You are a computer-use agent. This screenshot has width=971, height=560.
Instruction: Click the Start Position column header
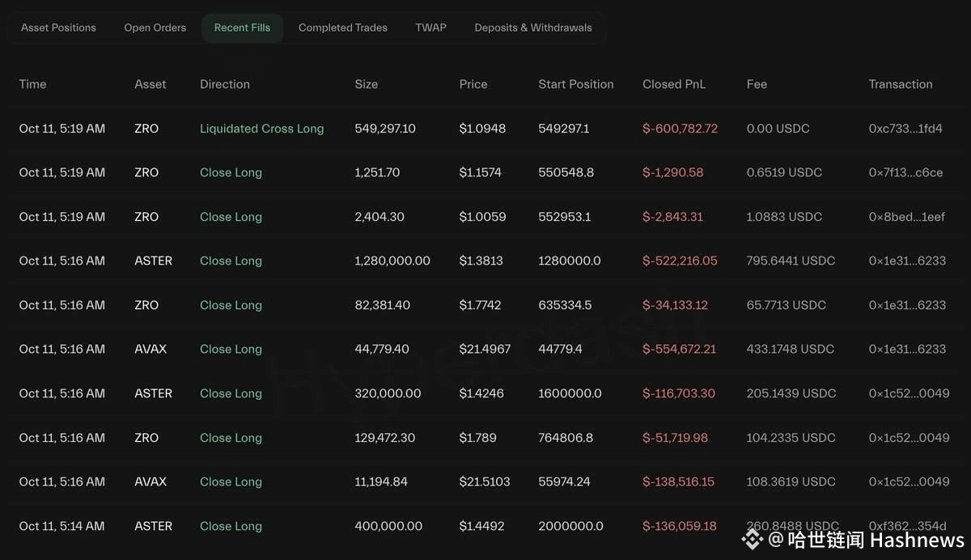click(576, 84)
